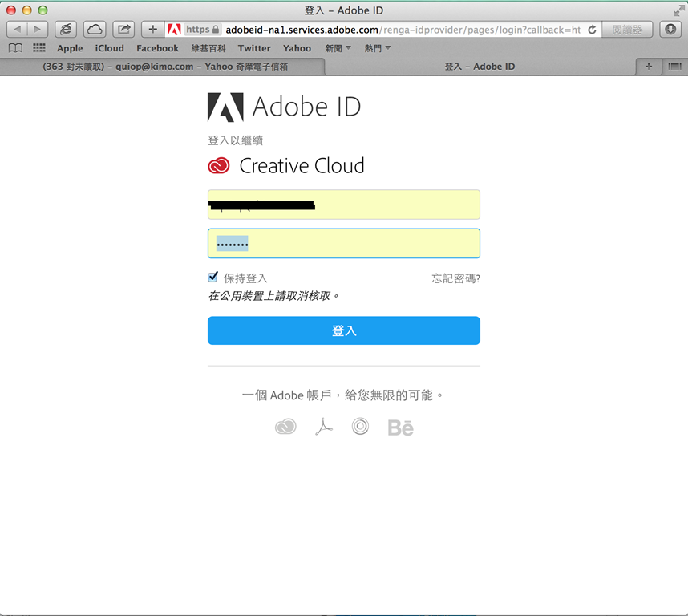688x616 pixels.
Task: Click the password input field
Action: tap(344, 243)
